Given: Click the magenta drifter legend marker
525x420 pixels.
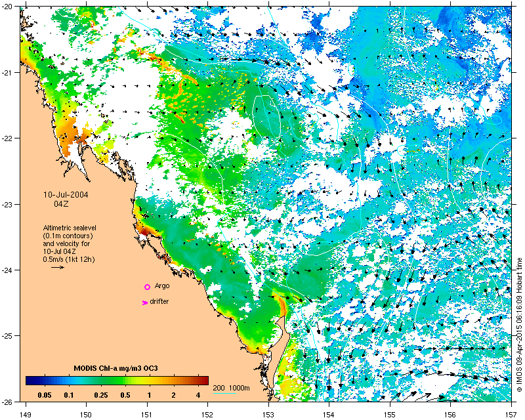Looking at the screenshot, I should click(x=145, y=303).
